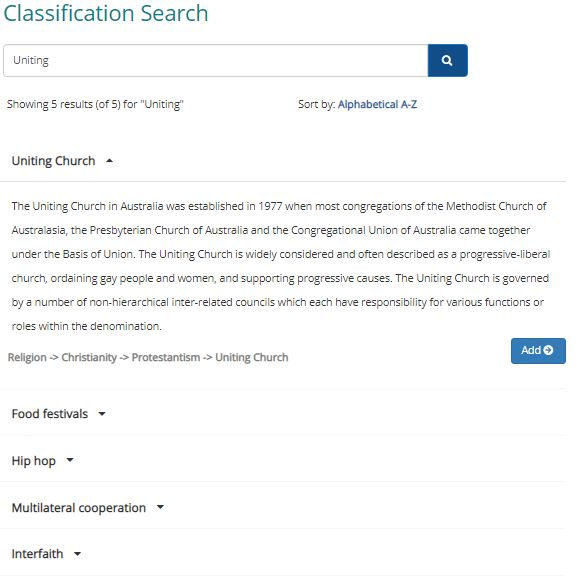Open the Alphabetical A-Z sort option
Viewport: 582px width, 577px height.
point(377,104)
